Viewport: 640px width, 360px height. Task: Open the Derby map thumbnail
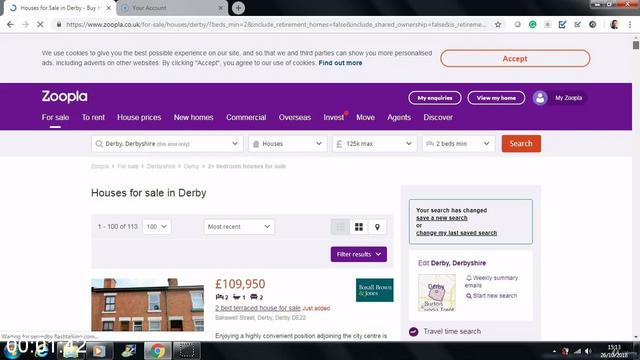(437, 293)
